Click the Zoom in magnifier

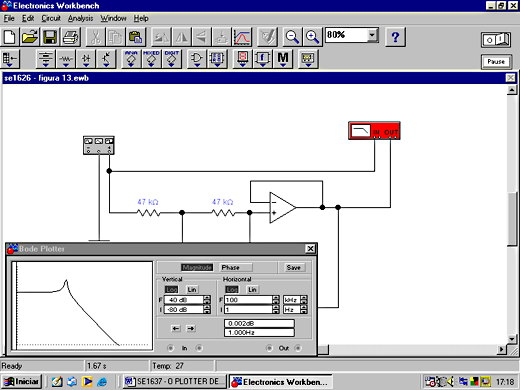click(x=313, y=37)
